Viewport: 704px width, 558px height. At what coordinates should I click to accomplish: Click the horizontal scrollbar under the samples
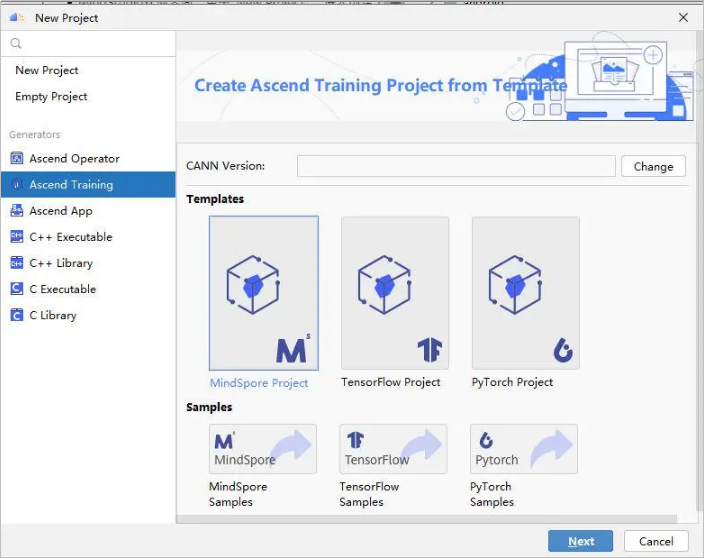427,519
